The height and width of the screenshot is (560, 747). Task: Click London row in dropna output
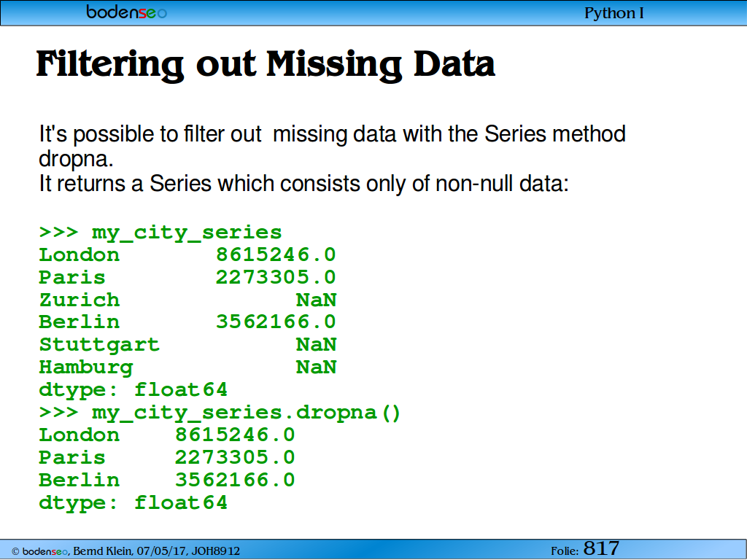pyautogui.click(x=167, y=435)
